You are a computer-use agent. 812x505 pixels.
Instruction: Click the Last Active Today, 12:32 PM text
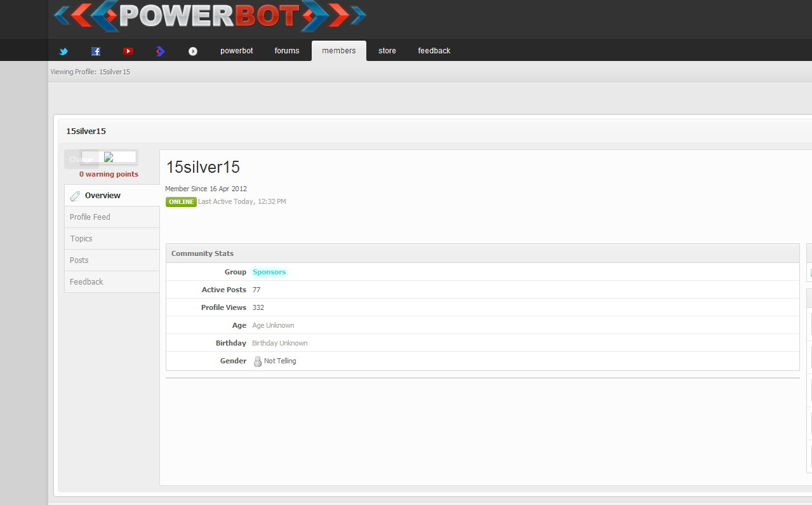pos(242,201)
